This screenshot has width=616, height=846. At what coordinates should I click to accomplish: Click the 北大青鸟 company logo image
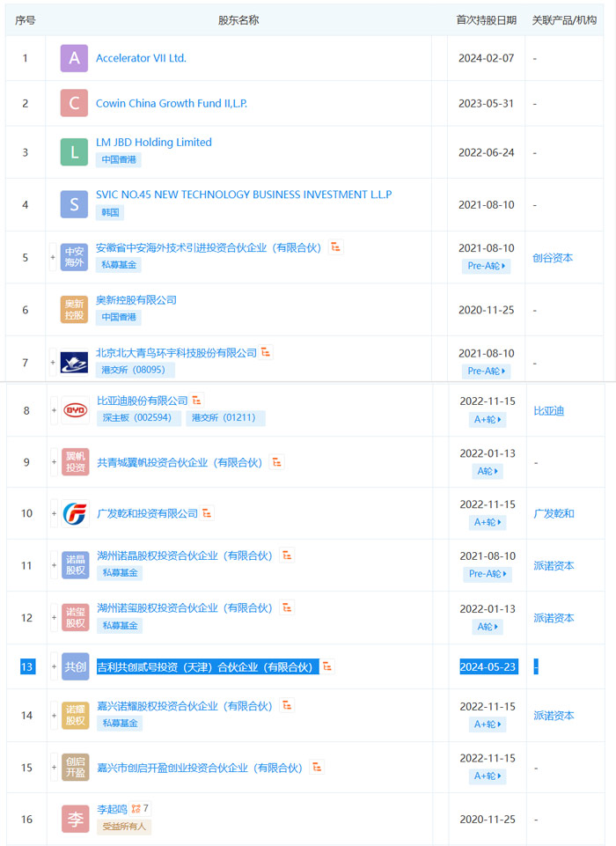coord(75,363)
